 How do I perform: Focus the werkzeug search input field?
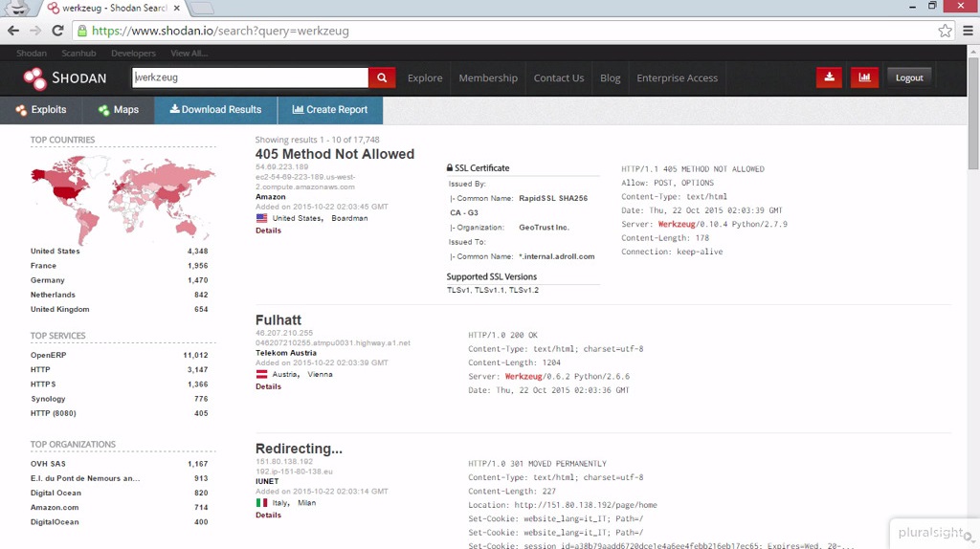(250, 77)
